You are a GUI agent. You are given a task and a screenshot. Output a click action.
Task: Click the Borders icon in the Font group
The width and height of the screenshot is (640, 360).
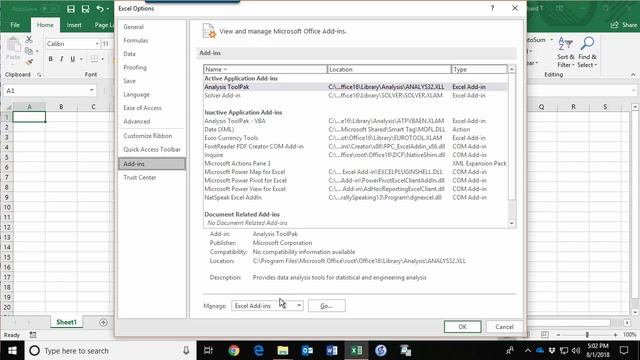tap(94, 59)
